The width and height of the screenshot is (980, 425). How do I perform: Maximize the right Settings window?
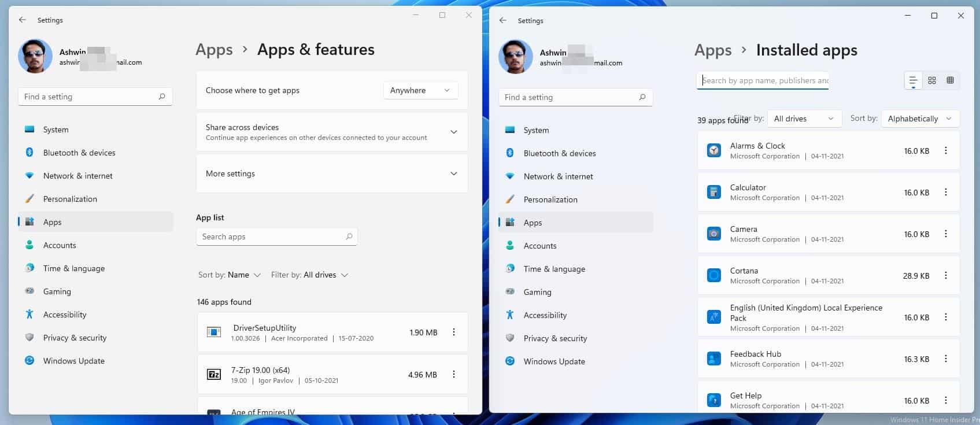coord(934,16)
